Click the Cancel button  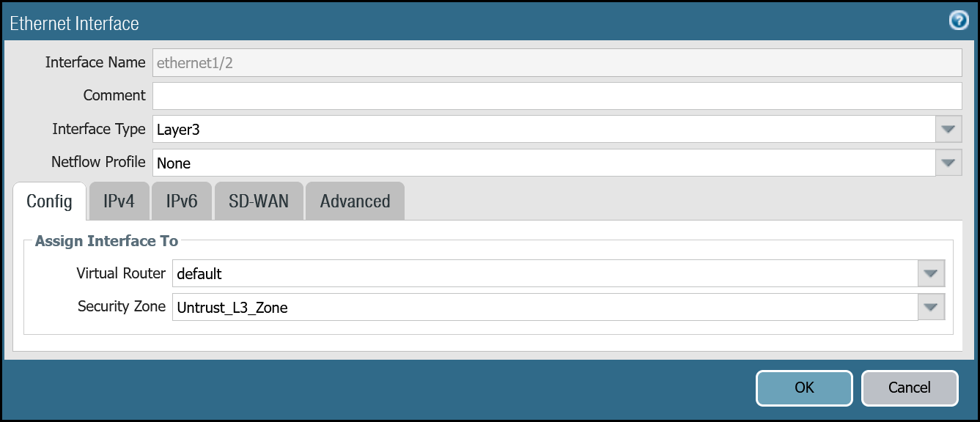909,388
